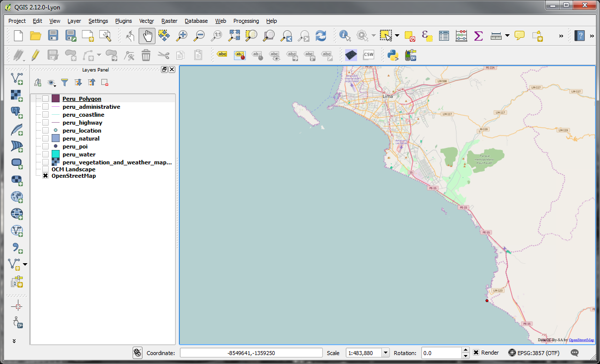Click the Add PostGIS Layer elephant icon
The image size is (600, 364).
(x=17, y=112)
